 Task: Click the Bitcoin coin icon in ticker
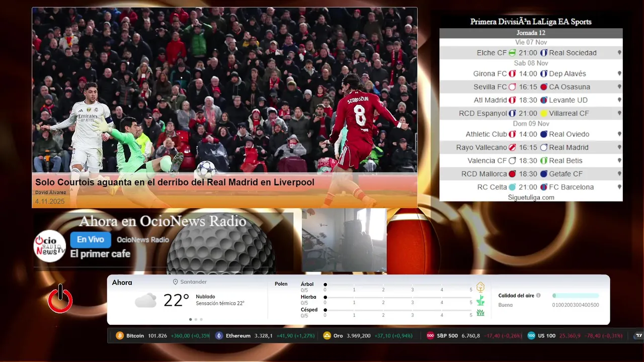tap(120, 336)
